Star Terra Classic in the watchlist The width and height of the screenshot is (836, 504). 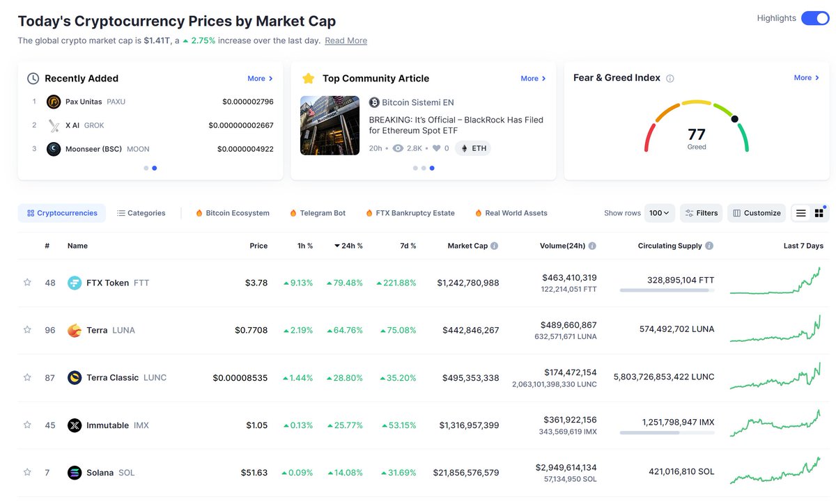(x=27, y=377)
